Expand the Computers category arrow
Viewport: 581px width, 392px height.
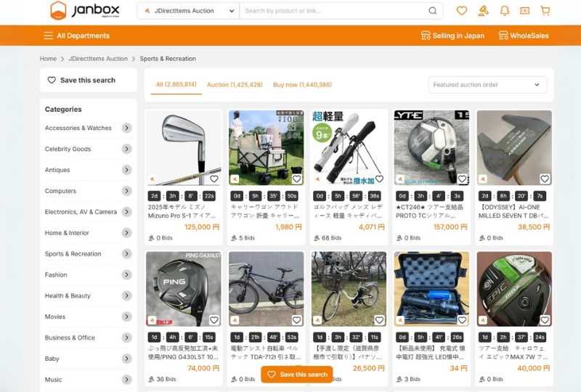[126, 191]
